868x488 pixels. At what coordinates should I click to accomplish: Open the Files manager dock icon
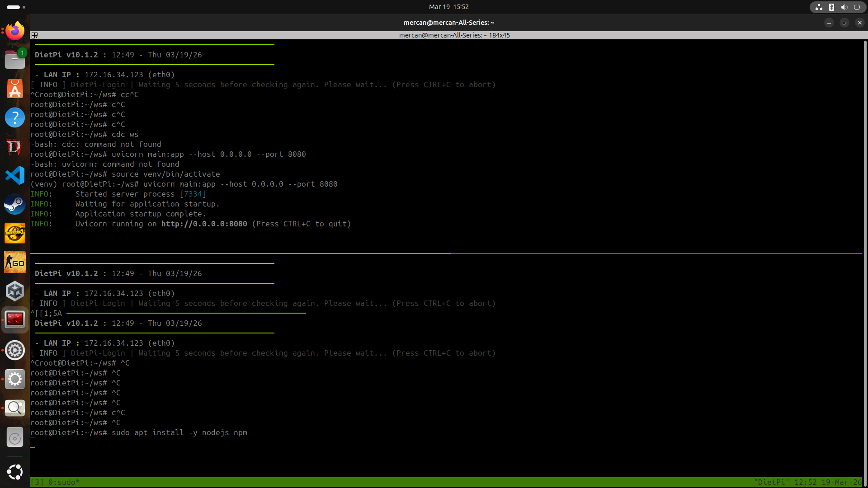point(15,60)
